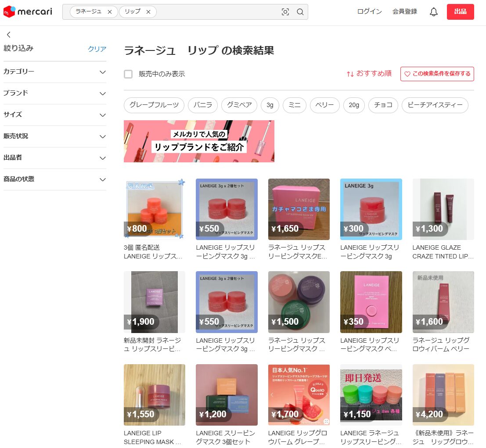Open notifications bell icon
This screenshot has width=486, height=448.
click(x=434, y=12)
